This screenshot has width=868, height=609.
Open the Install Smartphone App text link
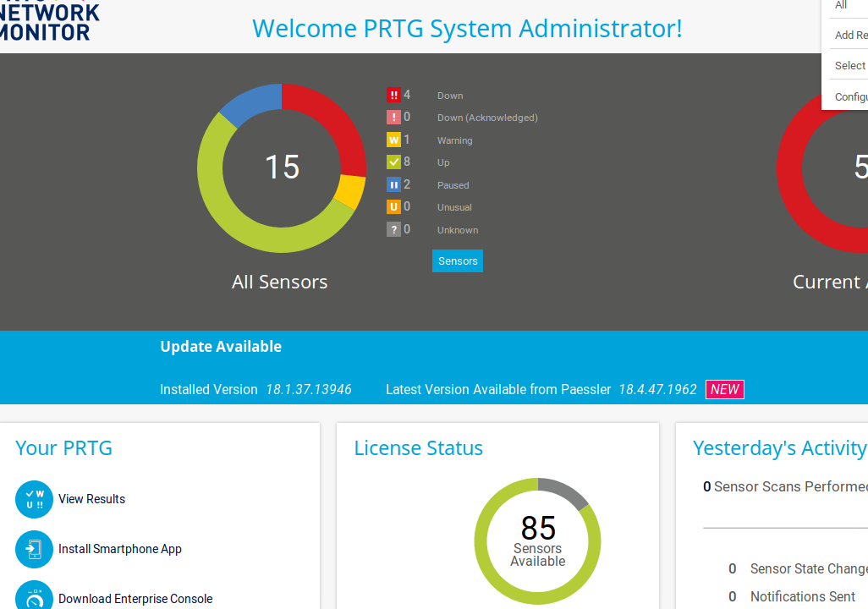click(x=120, y=549)
